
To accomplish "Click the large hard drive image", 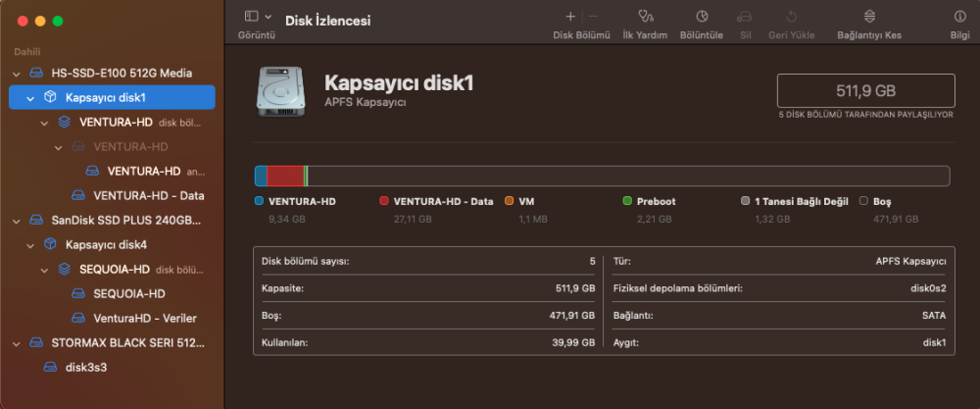I will click(x=282, y=90).
